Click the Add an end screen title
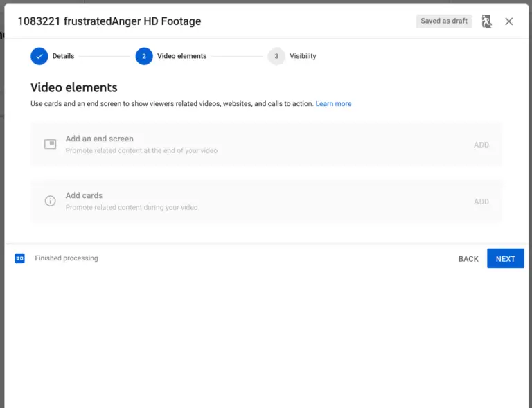Image resolution: width=532 pixels, height=408 pixels. [x=99, y=139]
